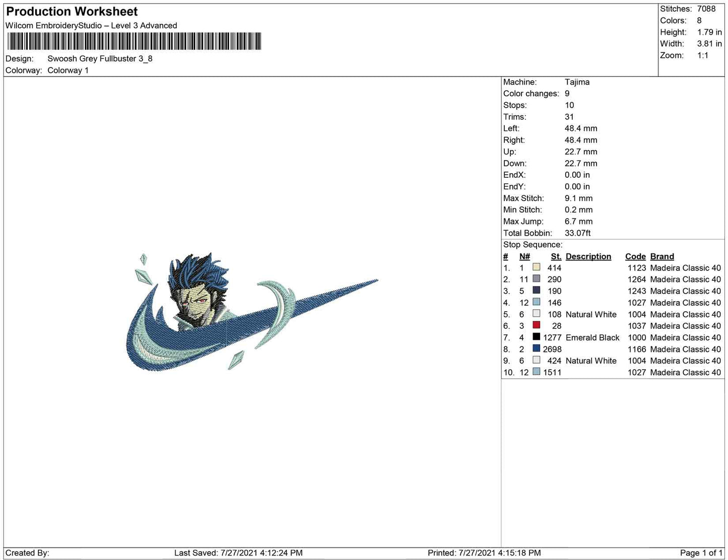Screen dimensions: 728x560
Task: Select the Created By footer label
Action: (x=27, y=553)
